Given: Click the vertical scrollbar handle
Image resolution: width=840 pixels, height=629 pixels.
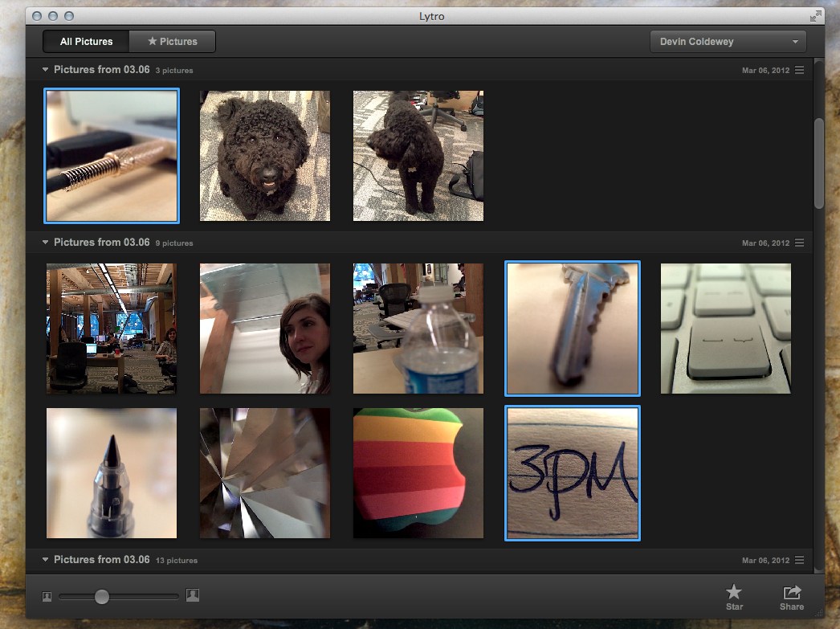Looking at the screenshot, I should pos(818,163).
